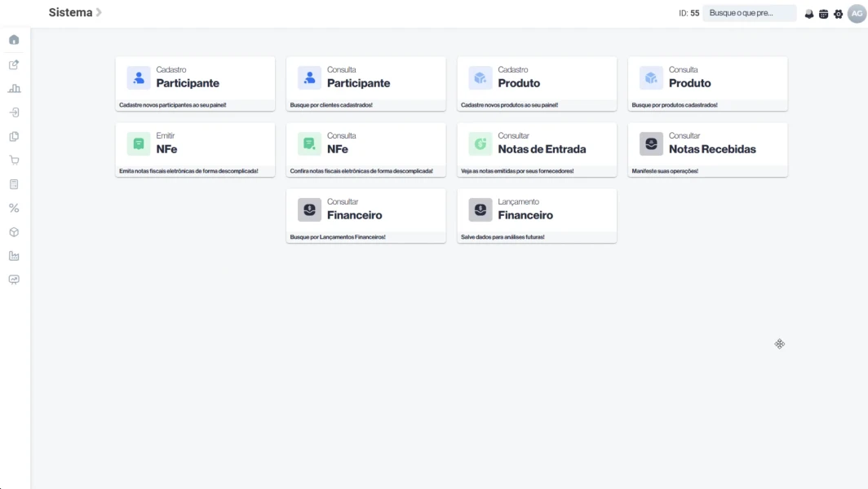
Task: Click the home icon in the sidebar
Action: tap(14, 40)
